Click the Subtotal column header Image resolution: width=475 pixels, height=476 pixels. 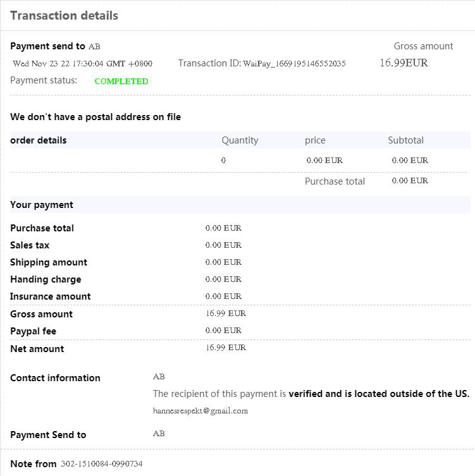(x=405, y=140)
